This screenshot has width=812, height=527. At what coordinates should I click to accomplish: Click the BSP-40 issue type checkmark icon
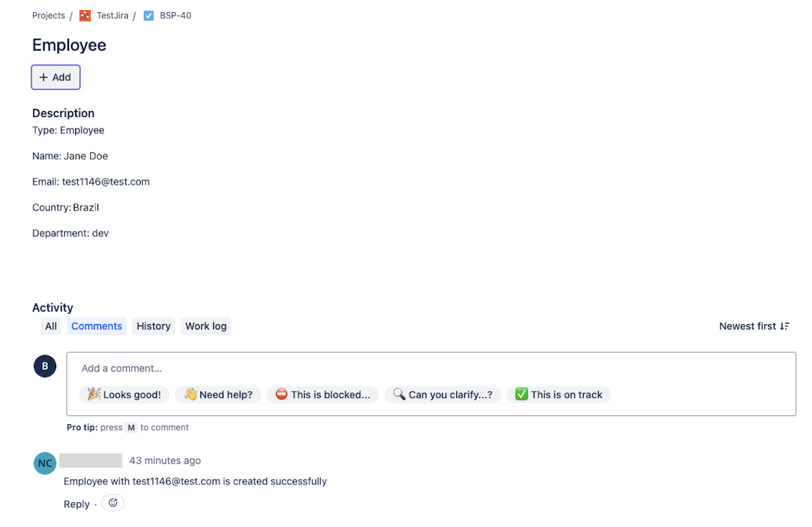(x=148, y=15)
